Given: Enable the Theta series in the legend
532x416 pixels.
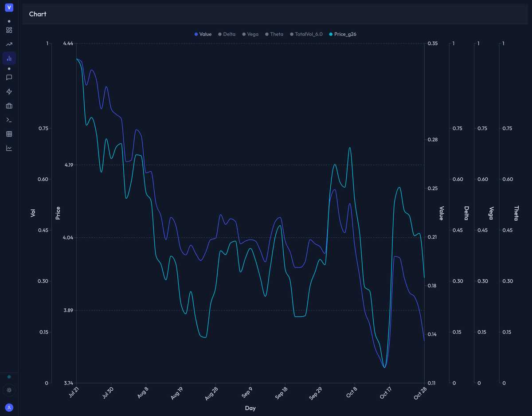Looking at the screenshot, I should point(274,34).
